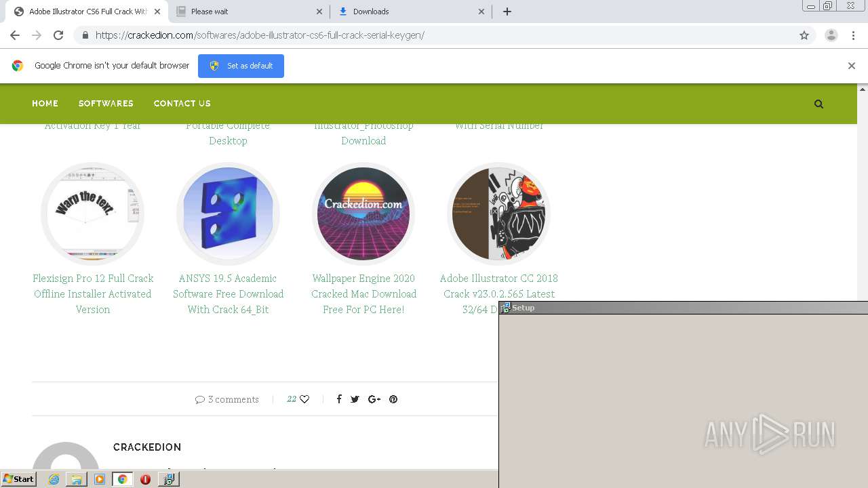Open the SOFTWARES menu item
This screenshot has height=488, width=868.
pyautogui.click(x=106, y=104)
